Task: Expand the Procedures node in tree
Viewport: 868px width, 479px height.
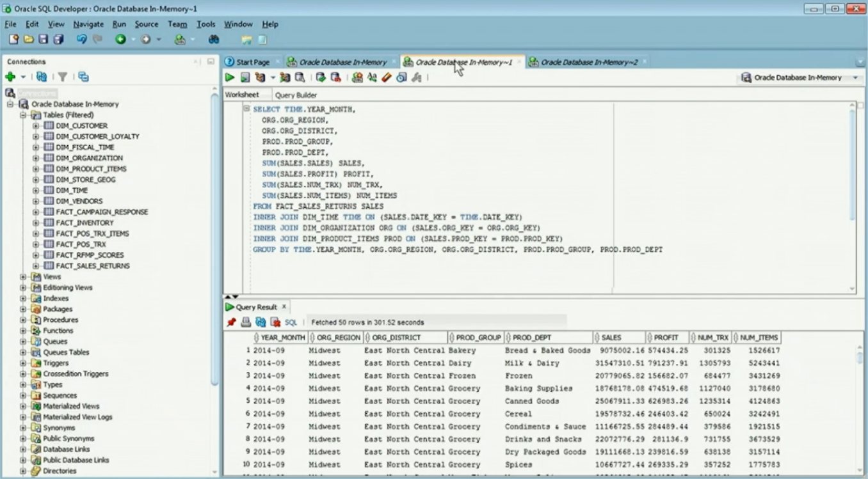Action: pyautogui.click(x=23, y=320)
